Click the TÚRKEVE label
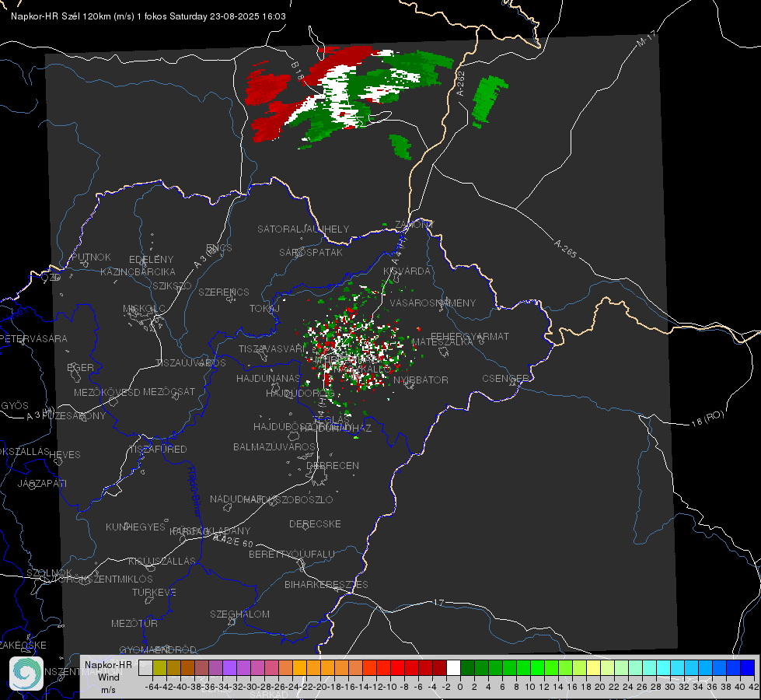Screen dimensions: 761x700 pyautogui.click(x=155, y=592)
